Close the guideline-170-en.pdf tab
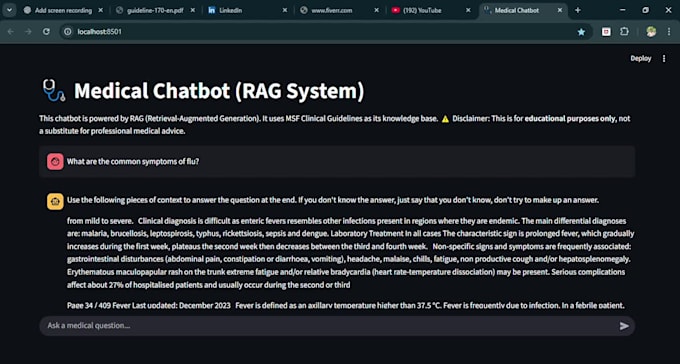The width and height of the screenshot is (680, 364). coord(193,10)
